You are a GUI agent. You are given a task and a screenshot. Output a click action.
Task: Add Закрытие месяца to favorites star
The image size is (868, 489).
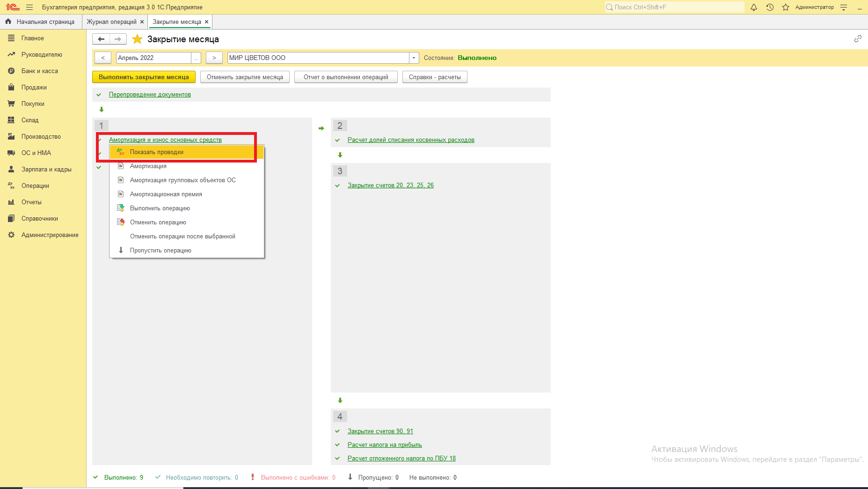(137, 39)
